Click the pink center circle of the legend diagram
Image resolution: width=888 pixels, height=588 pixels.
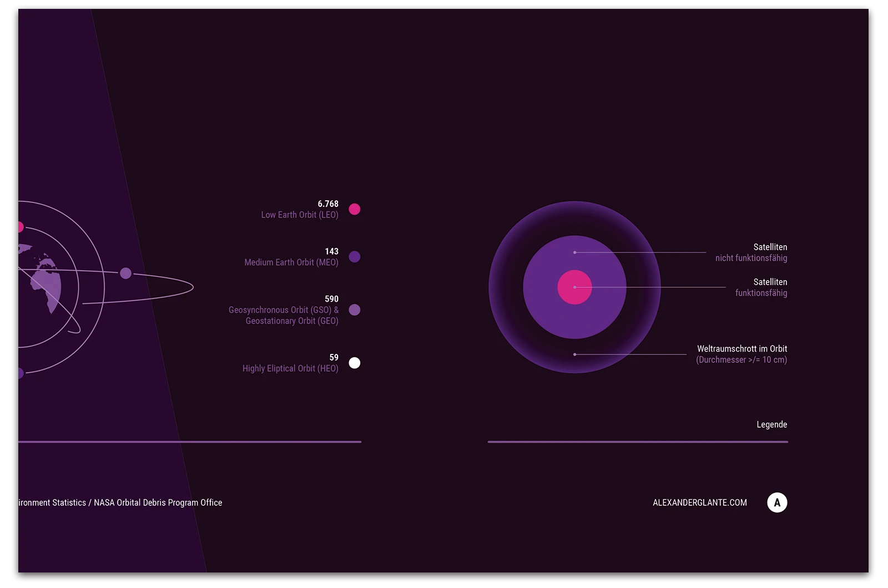(x=574, y=287)
